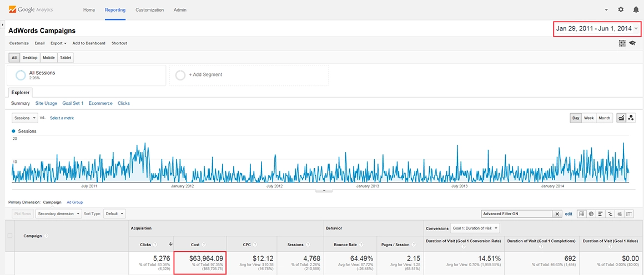Screen dimensions: 644x275
Task: Switch primary dimension to Ad Group
Action: click(x=75, y=202)
